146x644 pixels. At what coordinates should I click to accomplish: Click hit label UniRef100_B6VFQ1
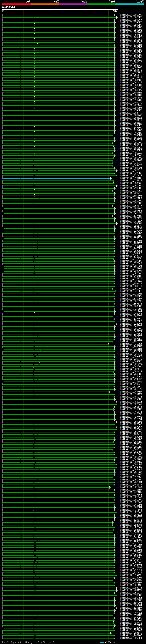pos(131,223)
